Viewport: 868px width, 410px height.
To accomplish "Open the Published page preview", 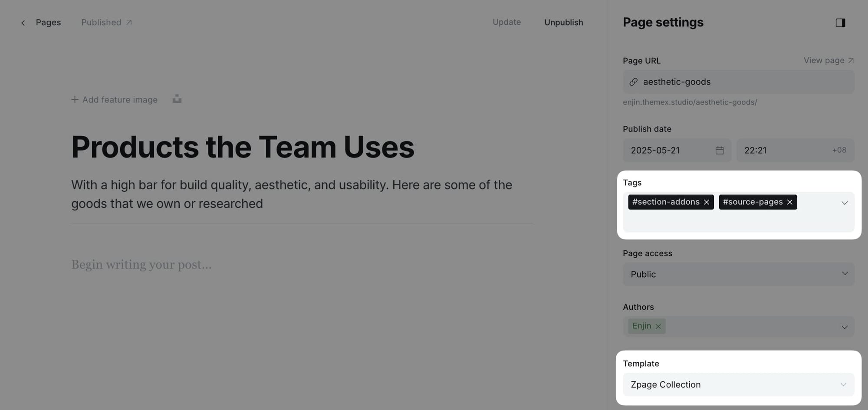I will click(101, 22).
